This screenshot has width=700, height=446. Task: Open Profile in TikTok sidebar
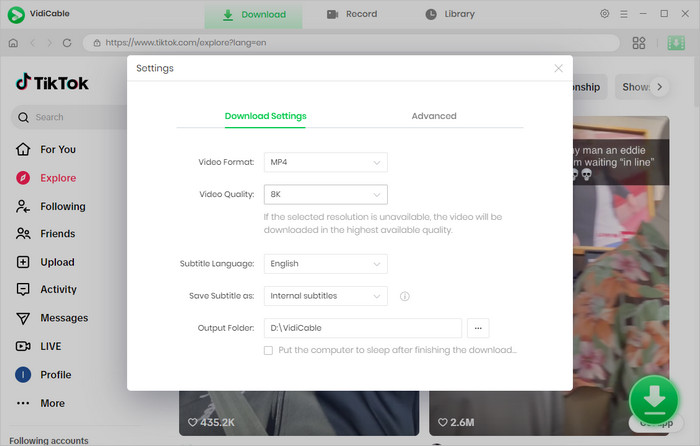pos(43,375)
